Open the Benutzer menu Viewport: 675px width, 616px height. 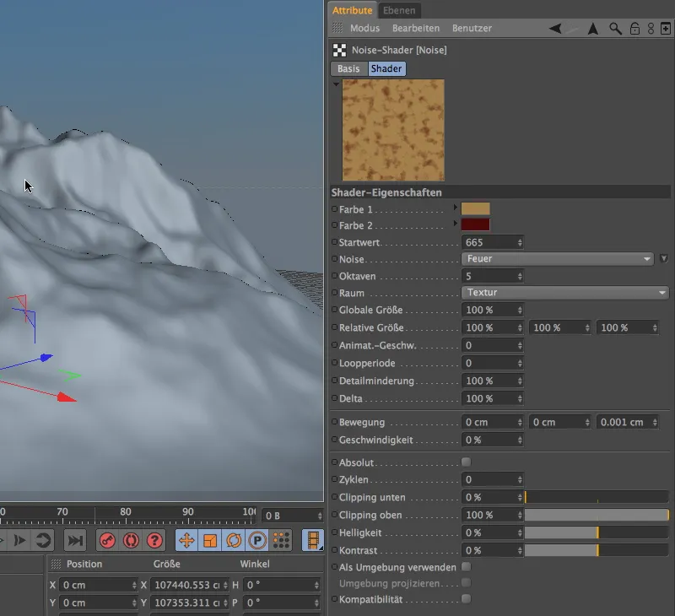[472, 28]
